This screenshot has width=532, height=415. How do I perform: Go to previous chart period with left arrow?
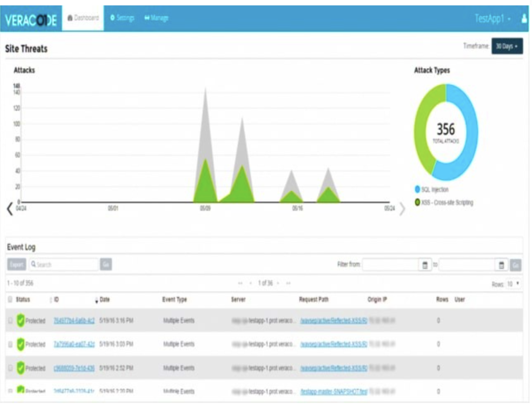10,209
